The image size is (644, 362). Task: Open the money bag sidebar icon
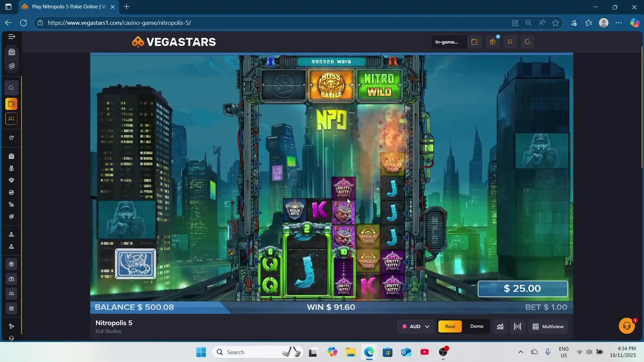tap(11, 168)
